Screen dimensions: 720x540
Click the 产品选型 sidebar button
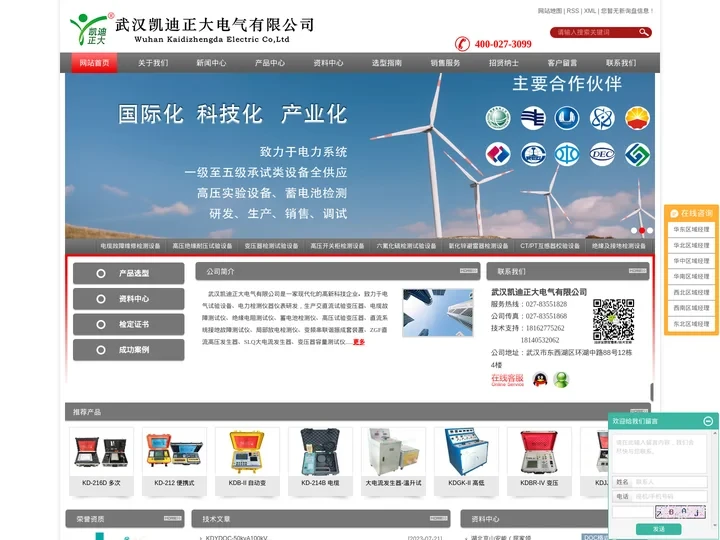129,273
